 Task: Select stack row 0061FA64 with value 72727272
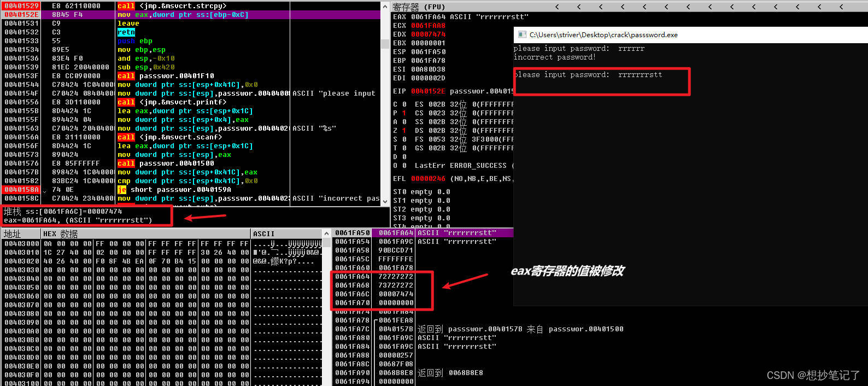click(423, 277)
